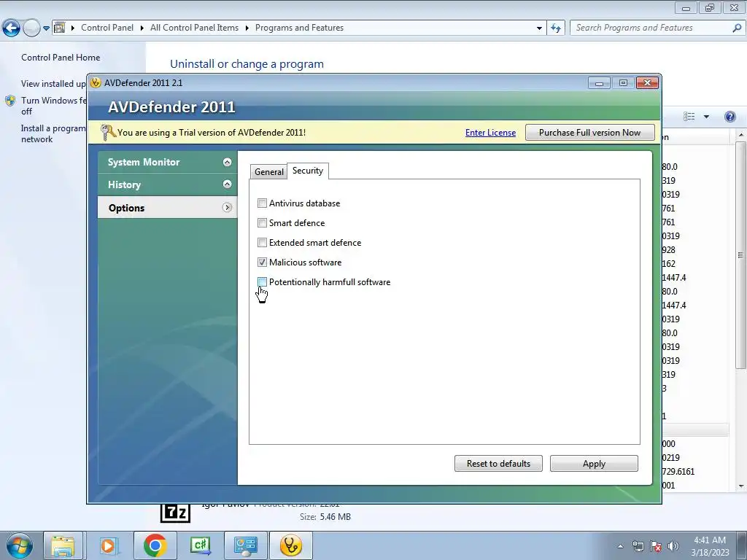Click Control Panel breadcrumb
Screen dimensions: 747x560
coord(107,28)
